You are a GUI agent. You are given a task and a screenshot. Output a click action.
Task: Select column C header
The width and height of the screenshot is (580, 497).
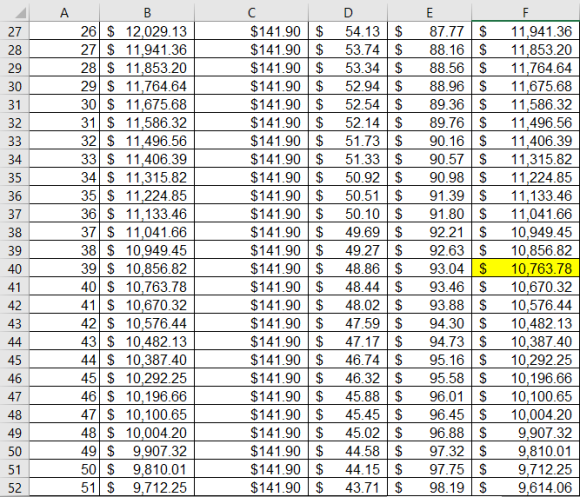[x=252, y=13]
